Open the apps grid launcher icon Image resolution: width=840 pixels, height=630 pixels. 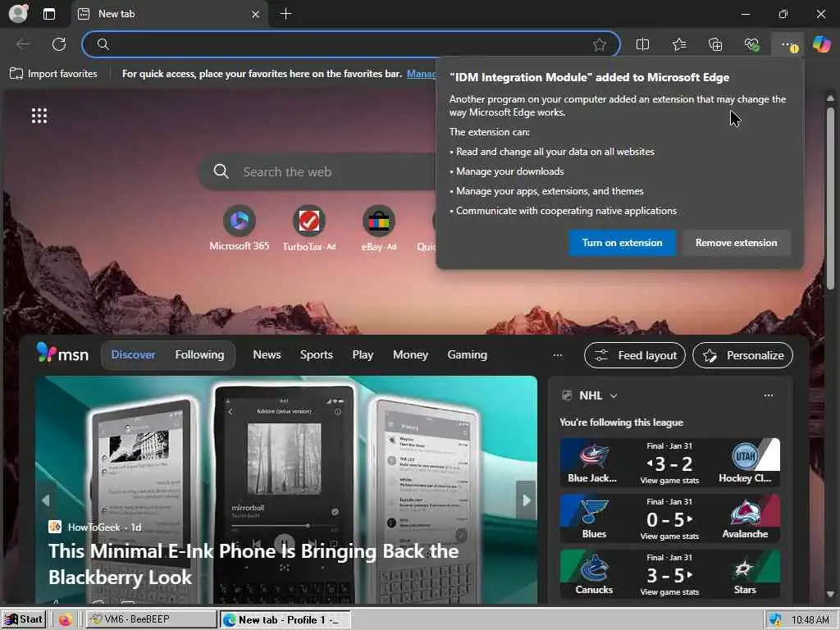(x=39, y=115)
